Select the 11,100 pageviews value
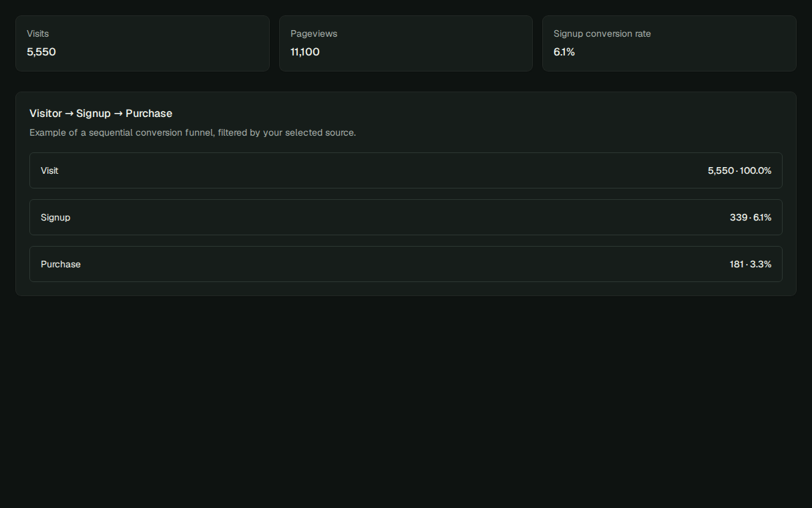The height and width of the screenshot is (508, 812). click(x=305, y=52)
